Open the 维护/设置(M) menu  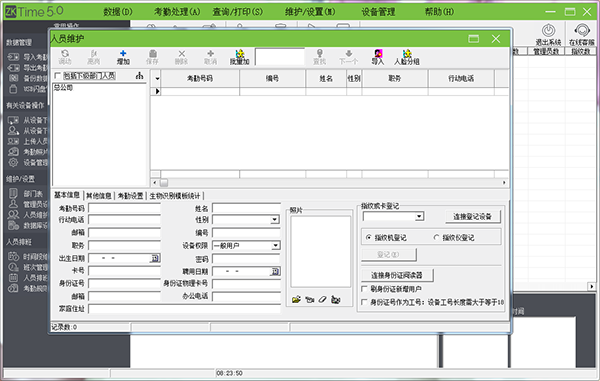tap(310, 12)
